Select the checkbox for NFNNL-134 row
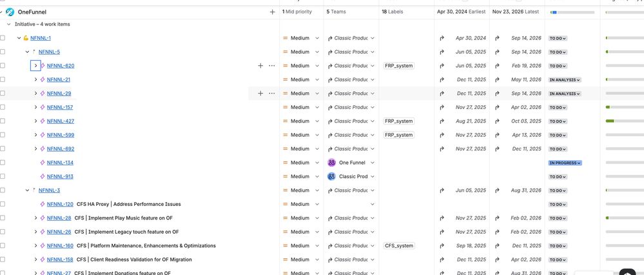 coord(3,163)
